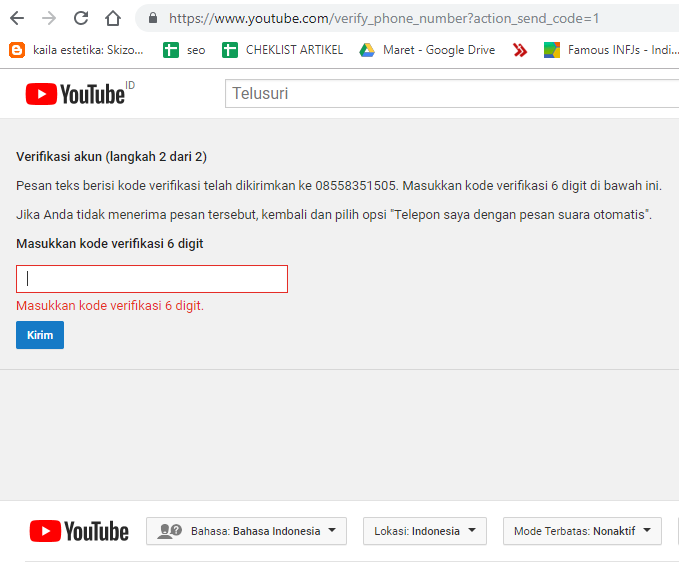679x566 pixels.
Task: Open the seo spreadsheet bookmark
Action: click(184, 50)
